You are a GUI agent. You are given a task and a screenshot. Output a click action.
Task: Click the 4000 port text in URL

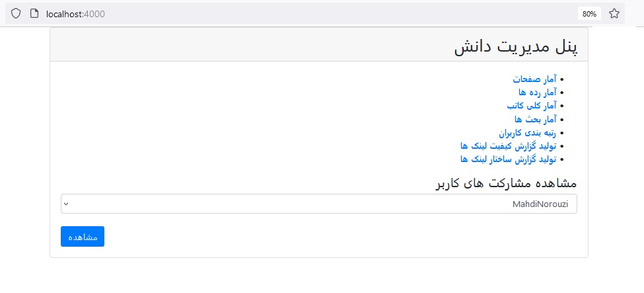pyautogui.click(x=94, y=13)
